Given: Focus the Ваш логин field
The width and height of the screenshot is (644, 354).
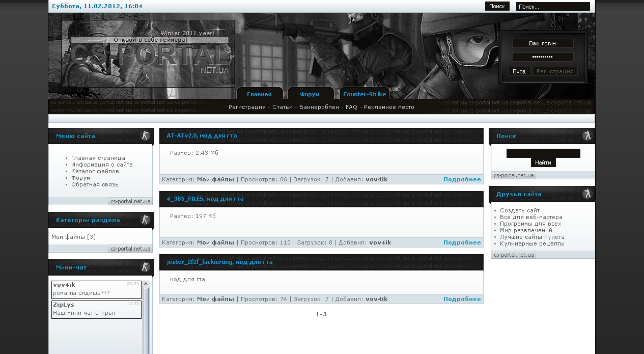Looking at the screenshot, I should pyautogui.click(x=543, y=43).
